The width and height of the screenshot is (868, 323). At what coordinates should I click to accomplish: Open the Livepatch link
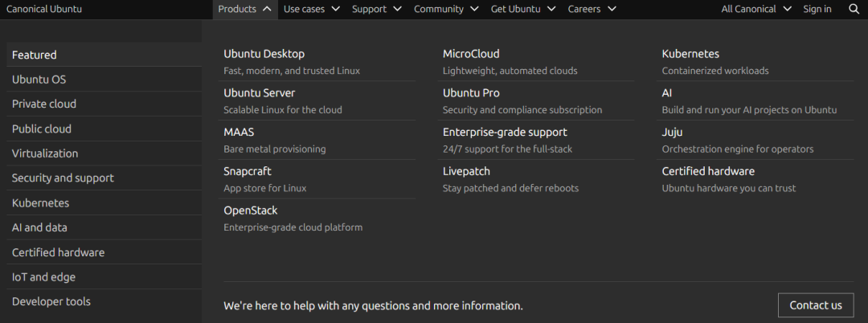[467, 171]
